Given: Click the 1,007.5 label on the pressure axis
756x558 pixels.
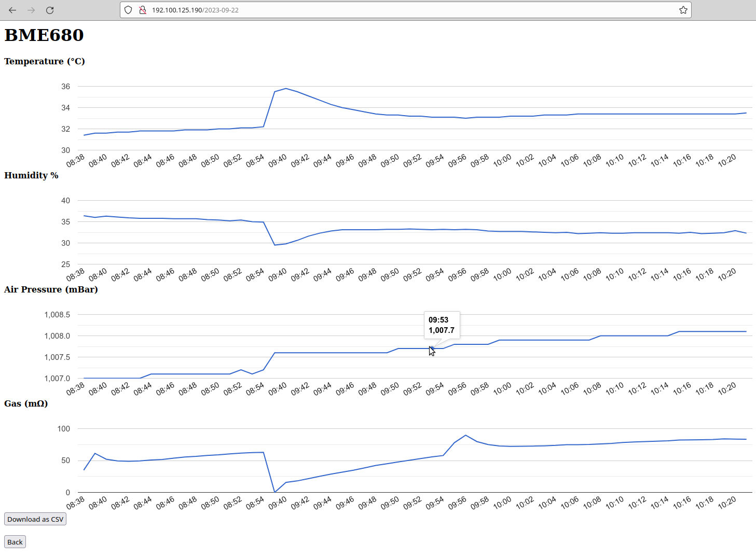Looking at the screenshot, I should [x=57, y=357].
